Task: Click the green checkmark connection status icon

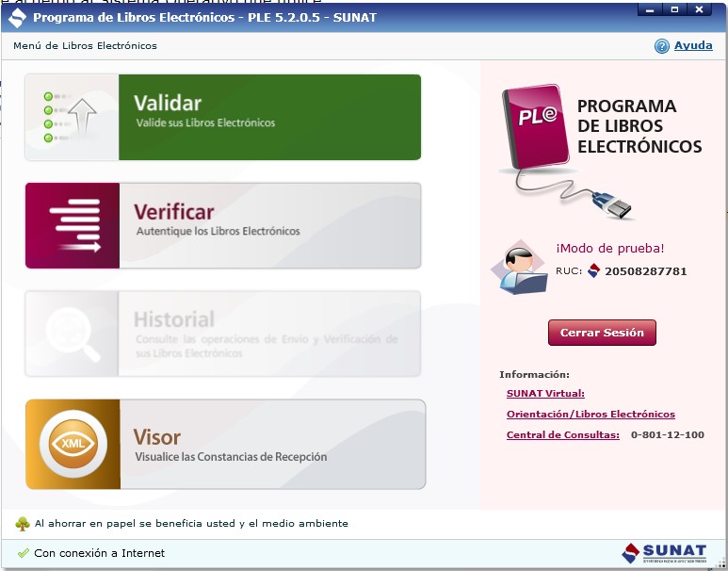Action: tap(23, 553)
